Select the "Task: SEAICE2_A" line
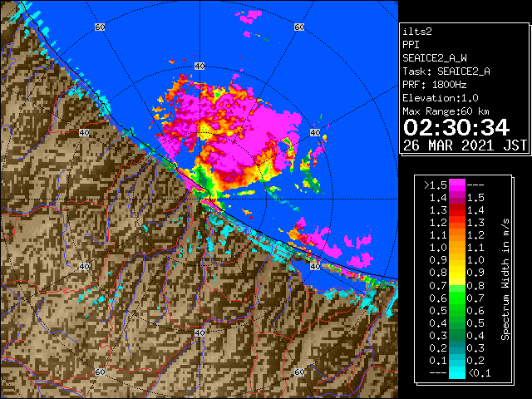The image size is (532, 399). point(446,71)
